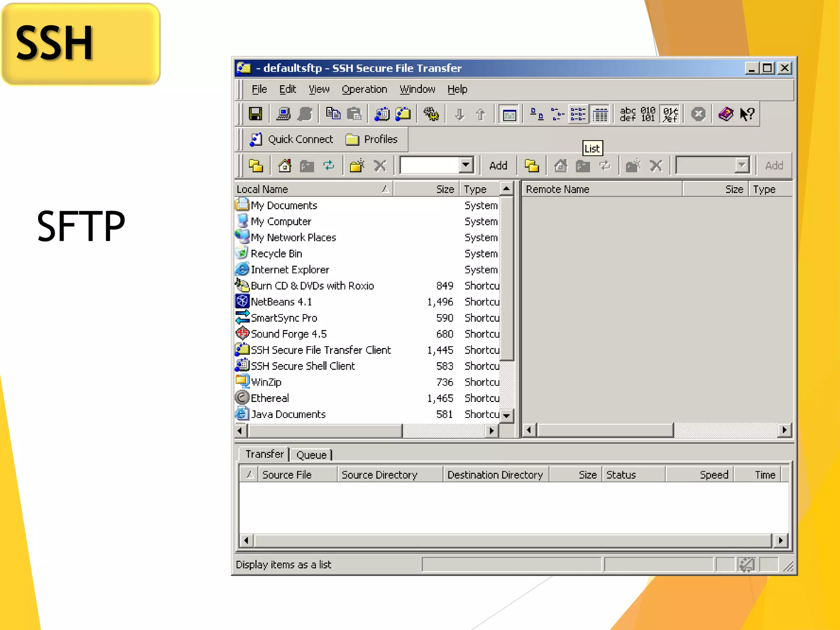Switch to Small Icons view mode
Screen dimensions: 840x630
557,114
